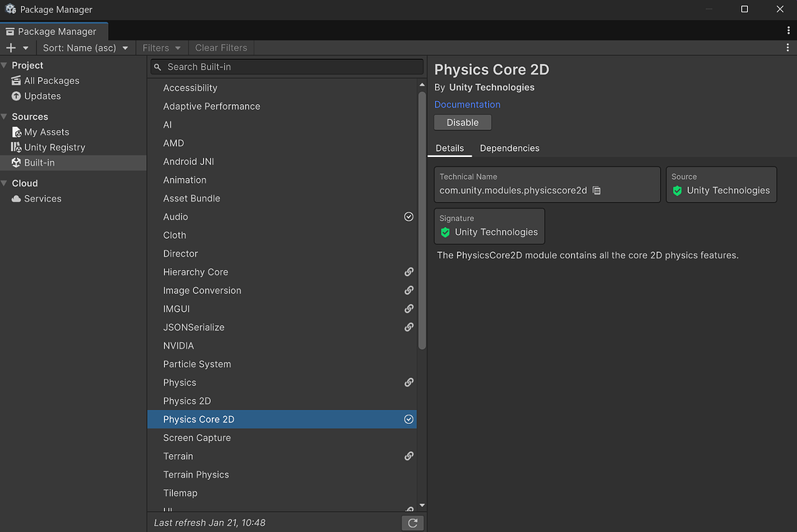Click the Search Built-in field

286,67
